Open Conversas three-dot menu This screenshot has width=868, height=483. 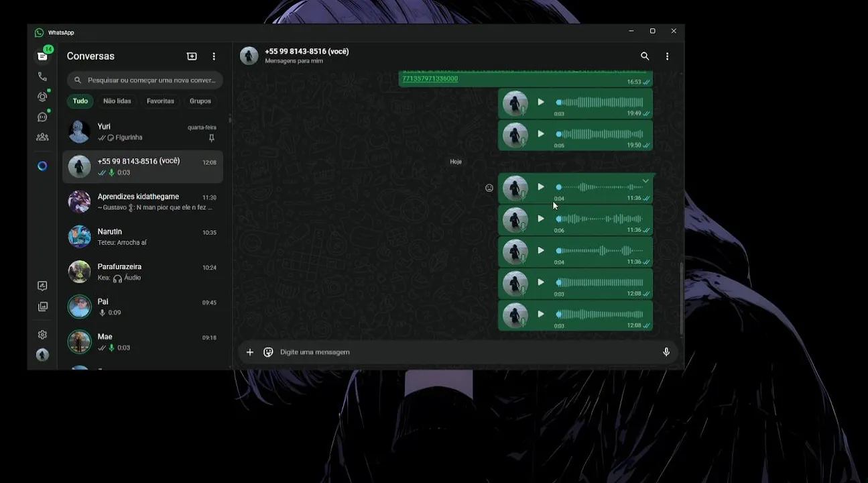pos(214,56)
